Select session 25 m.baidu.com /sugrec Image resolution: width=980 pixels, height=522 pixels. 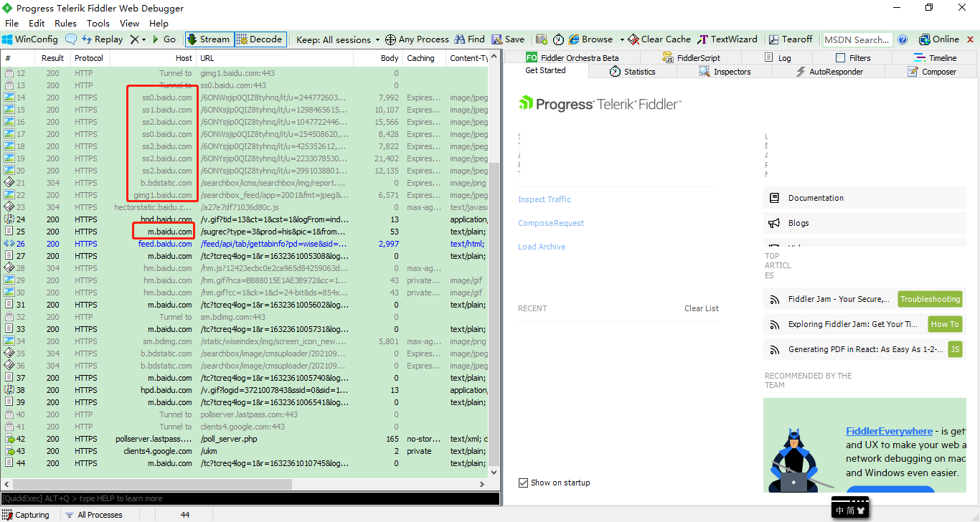[x=244, y=232]
